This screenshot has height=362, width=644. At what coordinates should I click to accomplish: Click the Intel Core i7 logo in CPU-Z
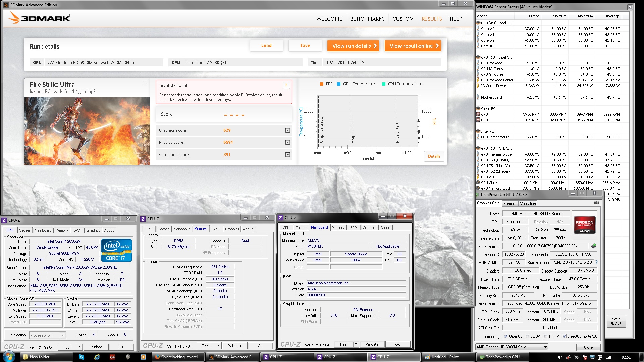pos(116,250)
